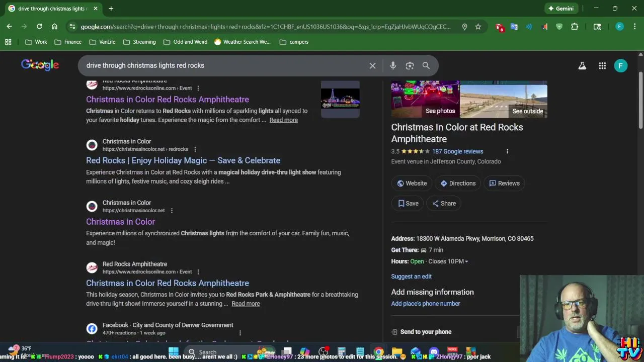Bookmark this page with star icon
The width and height of the screenshot is (644, 362).
478,27
